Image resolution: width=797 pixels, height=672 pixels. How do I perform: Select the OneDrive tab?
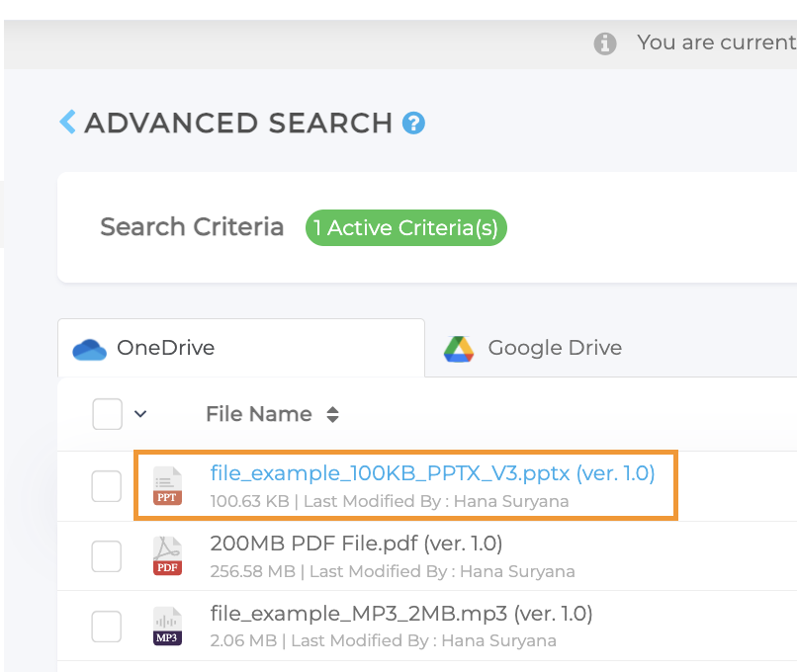point(164,348)
